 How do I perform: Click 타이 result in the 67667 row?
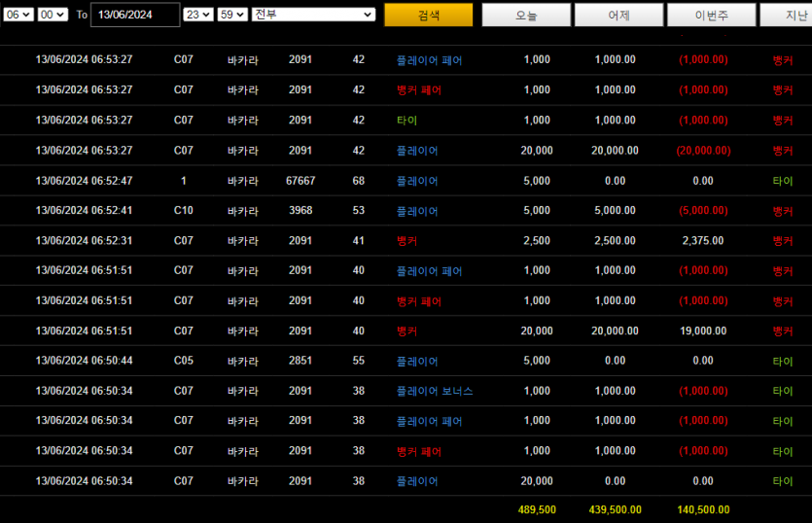783,181
